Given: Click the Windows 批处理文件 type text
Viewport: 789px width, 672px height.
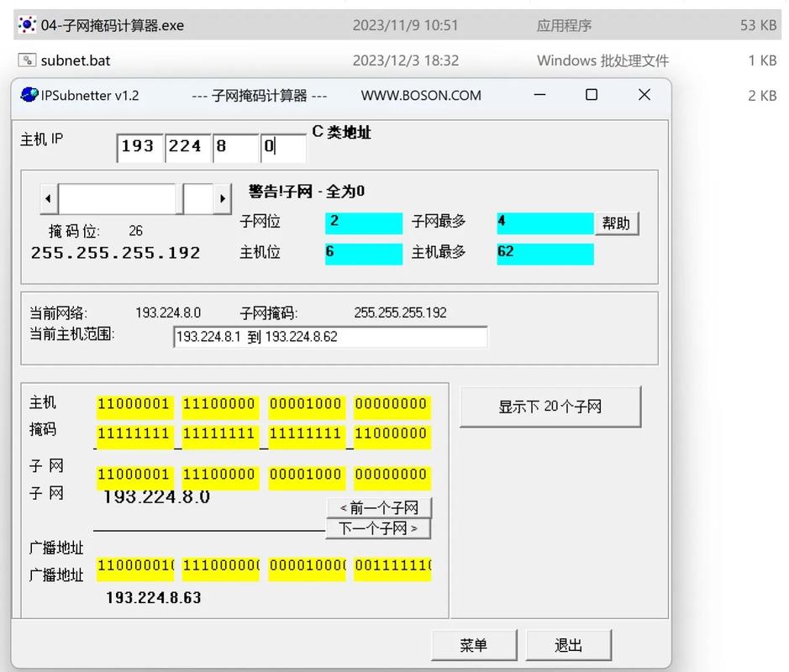Looking at the screenshot, I should tap(602, 60).
